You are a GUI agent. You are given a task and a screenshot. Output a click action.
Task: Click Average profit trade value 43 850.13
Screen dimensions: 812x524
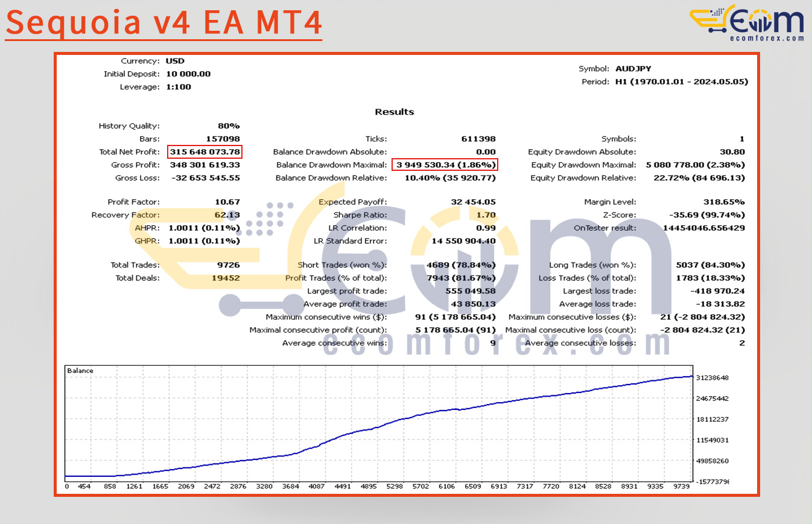[x=473, y=304]
